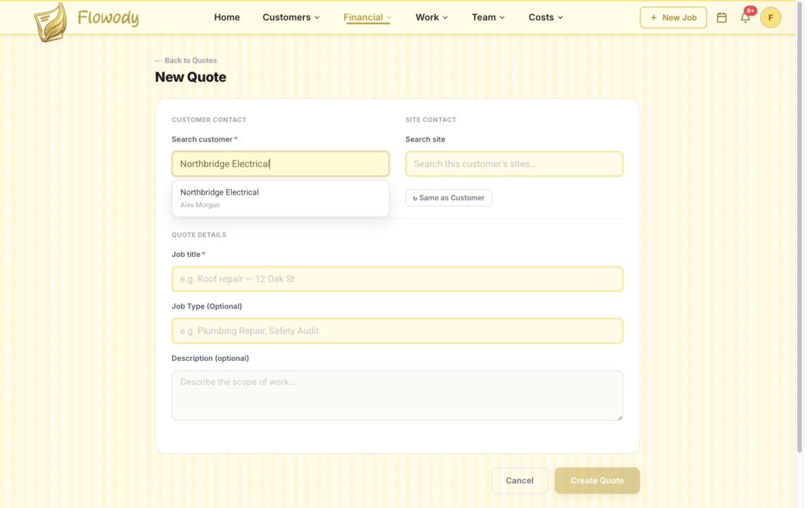Viewport: 812px width, 508px height.
Task: Expand the Financial dropdown chevron
Action: (389, 17)
